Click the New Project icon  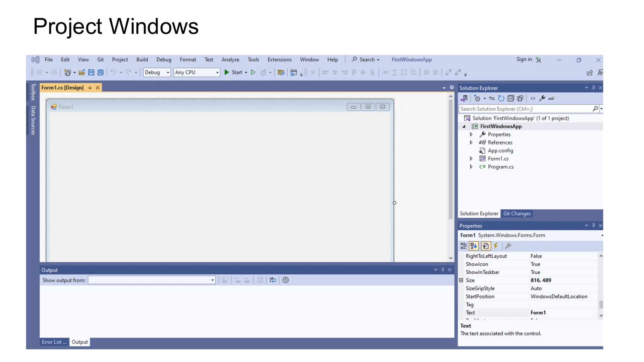[x=67, y=73]
